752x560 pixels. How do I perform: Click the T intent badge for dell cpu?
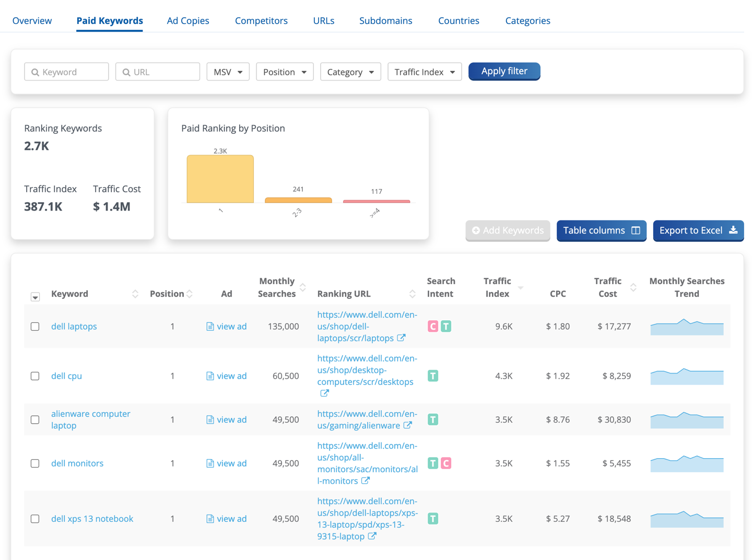(433, 376)
